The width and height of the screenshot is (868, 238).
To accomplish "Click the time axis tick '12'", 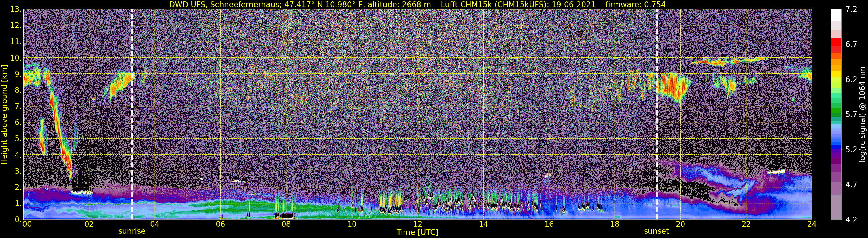I will [x=417, y=224].
